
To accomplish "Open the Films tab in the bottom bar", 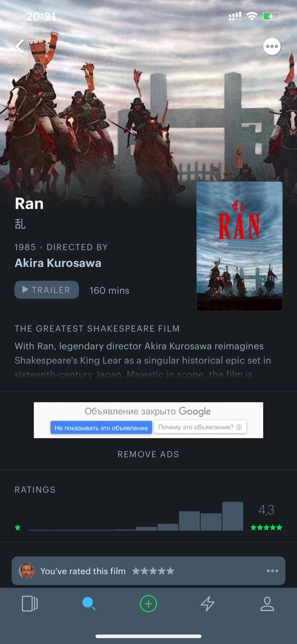I will 30,604.
